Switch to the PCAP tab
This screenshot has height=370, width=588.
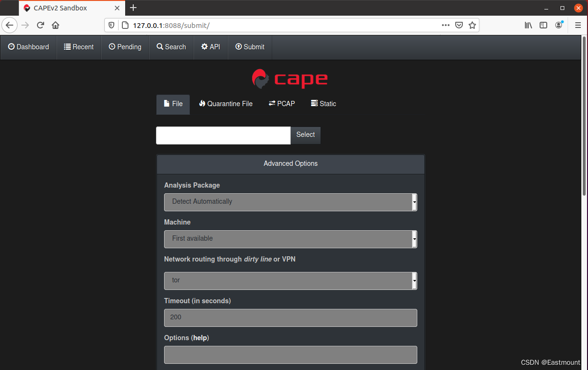[x=282, y=104]
